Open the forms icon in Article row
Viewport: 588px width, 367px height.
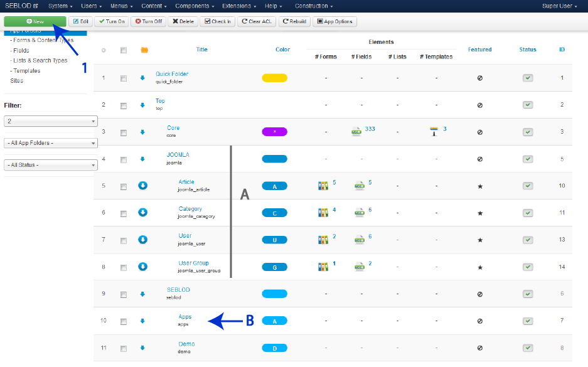click(323, 186)
